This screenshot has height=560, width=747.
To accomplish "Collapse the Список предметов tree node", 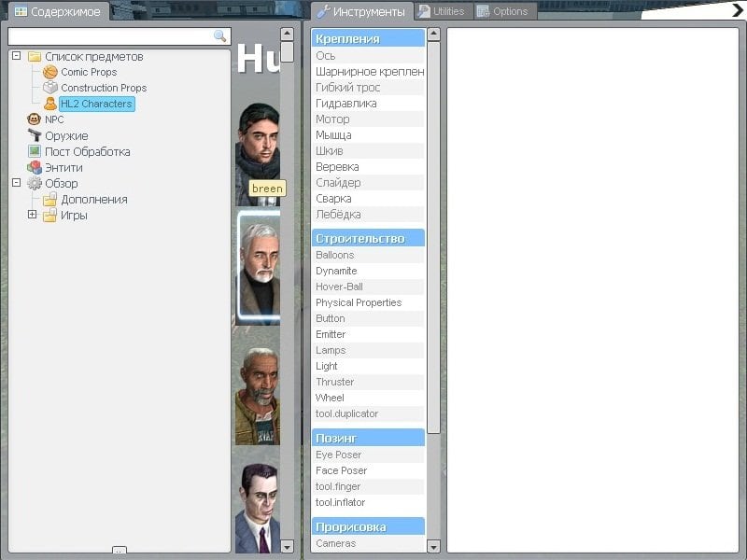I will click(x=16, y=56).
